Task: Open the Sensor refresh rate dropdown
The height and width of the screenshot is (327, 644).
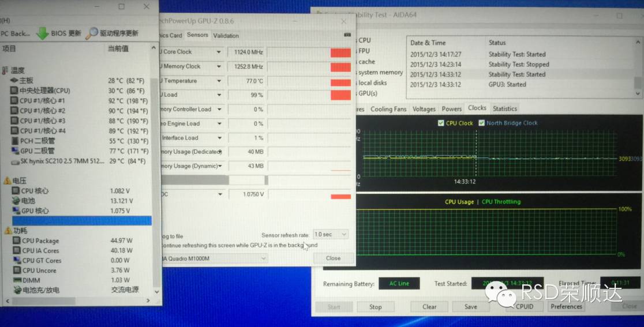Action: [330, 234]
